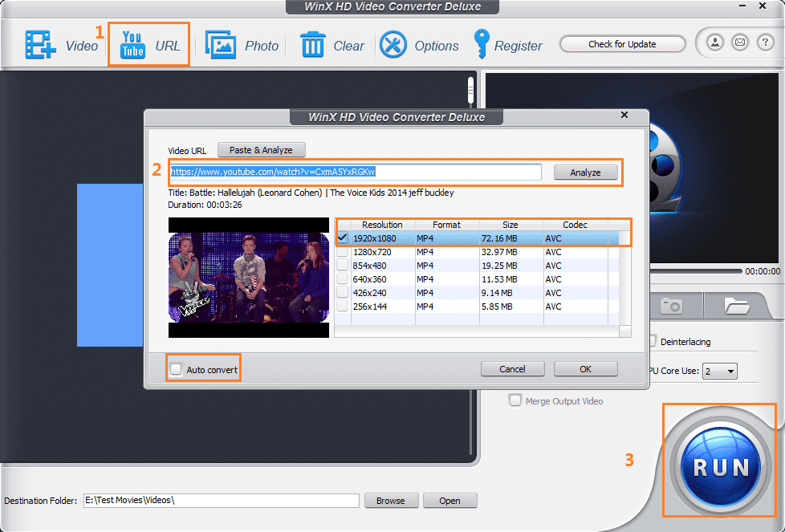
Task: Check the 256x144 resolution checkbox
Action: [343, 306]
